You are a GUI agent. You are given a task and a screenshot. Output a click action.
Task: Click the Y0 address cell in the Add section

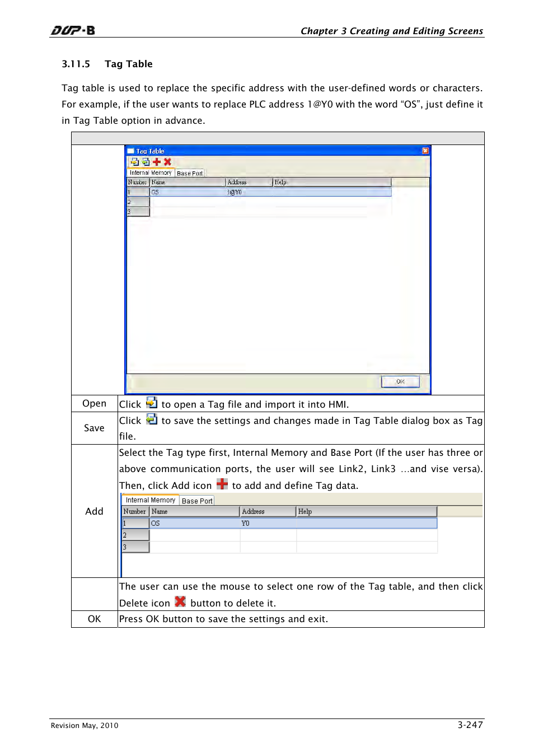pos(268,523)
